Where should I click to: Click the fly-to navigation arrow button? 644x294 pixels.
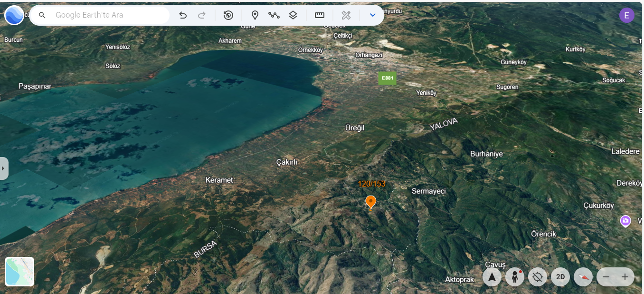(492, 277)
